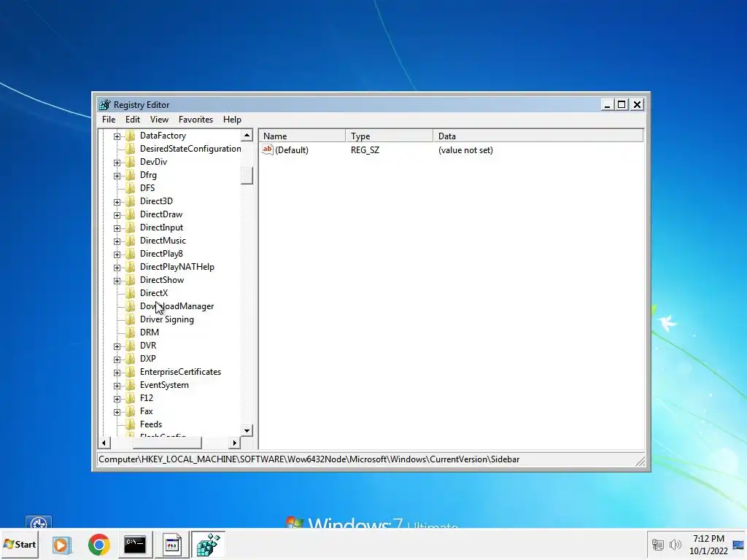Click the DirectPlay8 folder icon
Viewport: 747px width, 560px height.
[130, 254]
